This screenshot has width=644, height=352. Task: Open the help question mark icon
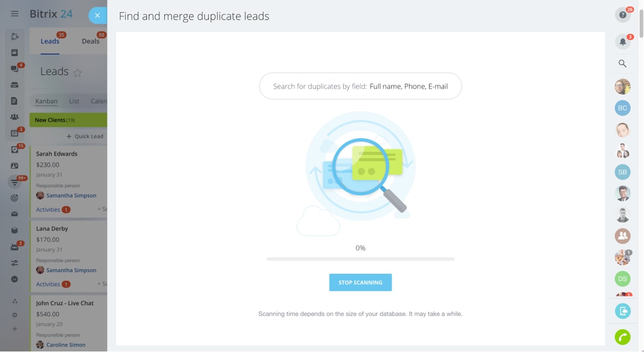(622, 15)
